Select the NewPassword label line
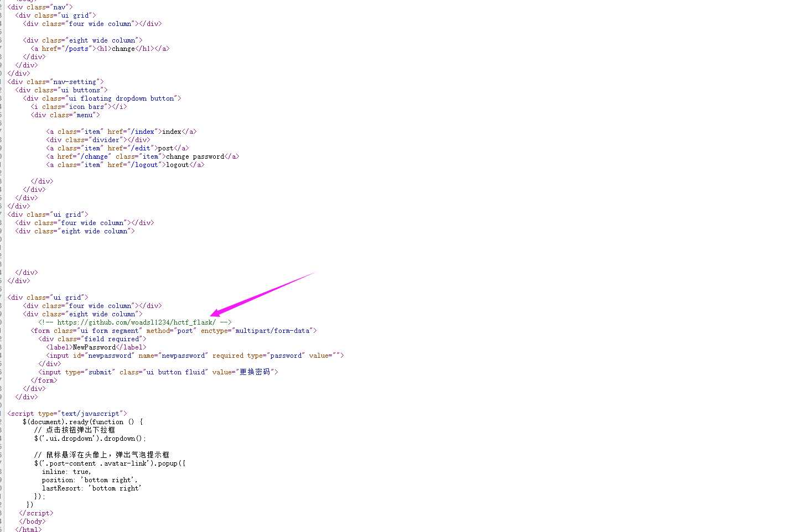The height and width of the screenshot is (532, 794). (96, 347)
